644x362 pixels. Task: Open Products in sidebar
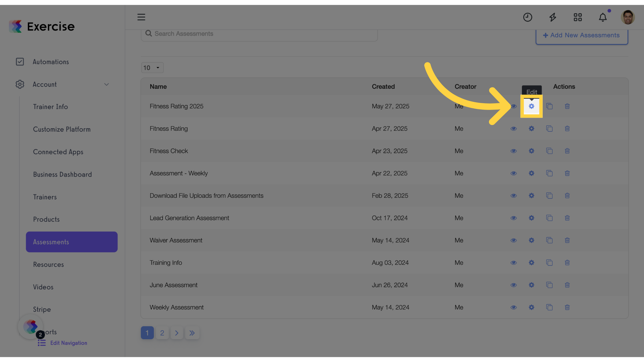pyautogui.click(x=46, y=220)
